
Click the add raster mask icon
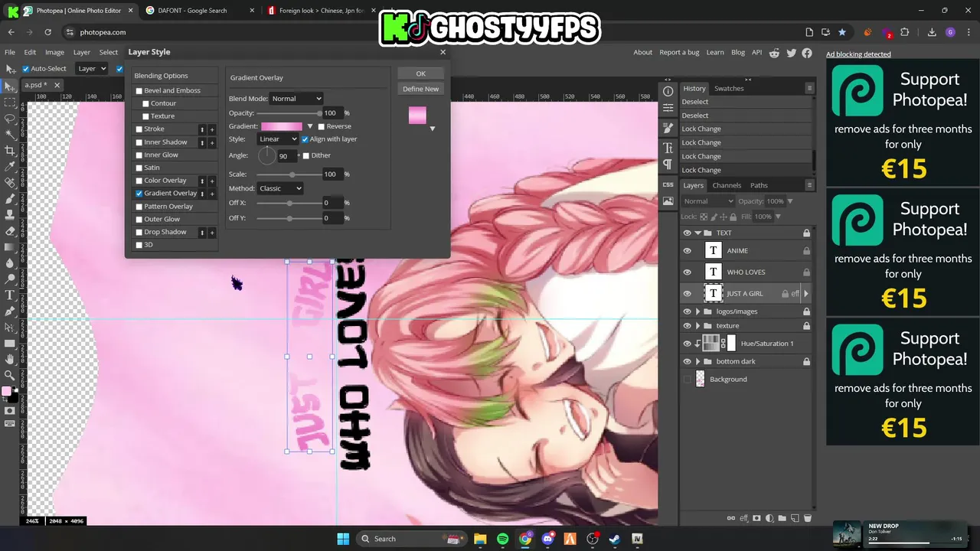tap(756, 518)
